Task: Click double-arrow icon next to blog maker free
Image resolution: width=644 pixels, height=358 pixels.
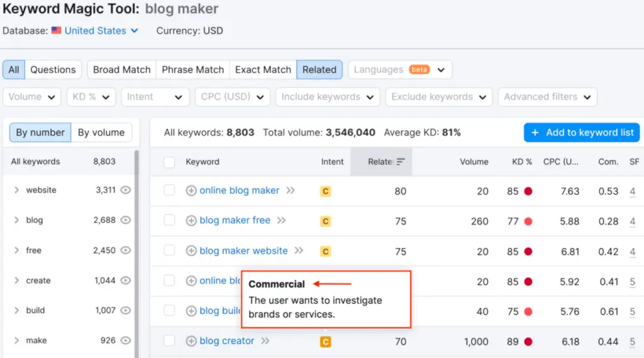Action: tap(282, 220)
